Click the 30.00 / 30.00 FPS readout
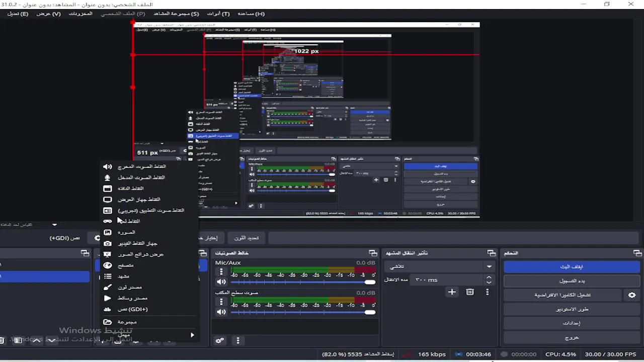The height and width of the screenshot is (362, 644). [611, 354]
